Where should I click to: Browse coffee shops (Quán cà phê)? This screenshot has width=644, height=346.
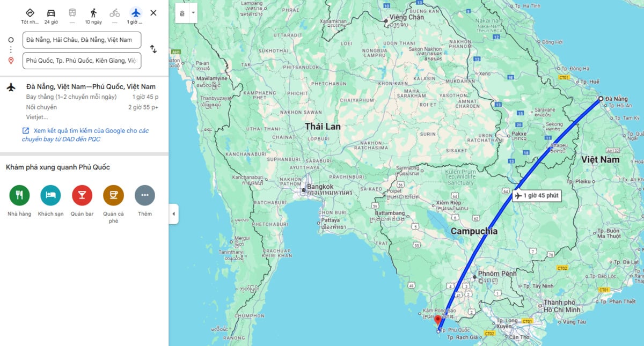pyautogui.click(x=113, y=195)
